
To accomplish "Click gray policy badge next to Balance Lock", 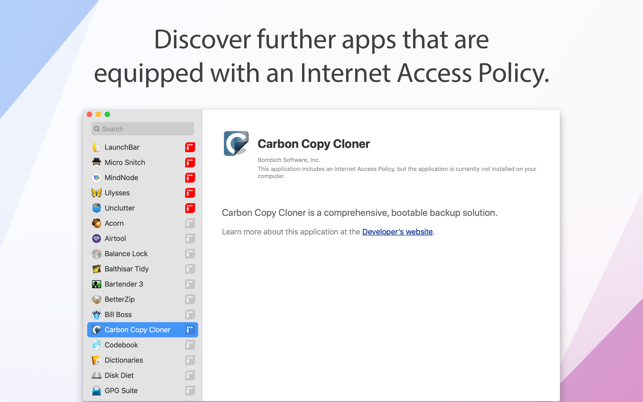I will point(190,254).
